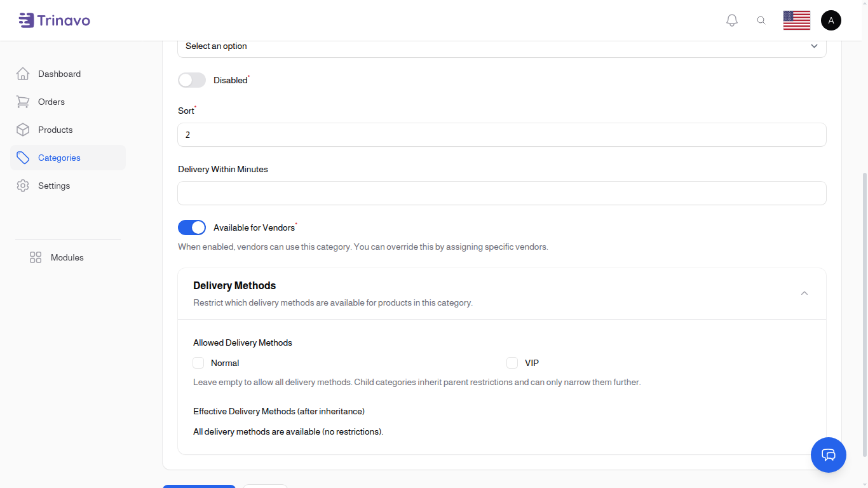Open the chat support bubble
Image resolution: width=868 pixels, height=488 pixels.
pyautogui.click(x=828, y=454)
